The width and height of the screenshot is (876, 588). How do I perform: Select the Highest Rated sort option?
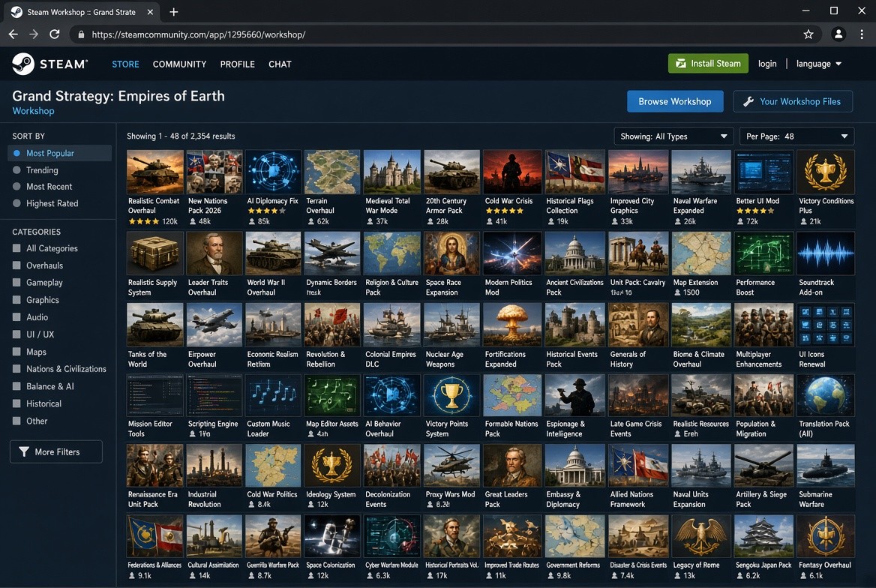[45, 203]
